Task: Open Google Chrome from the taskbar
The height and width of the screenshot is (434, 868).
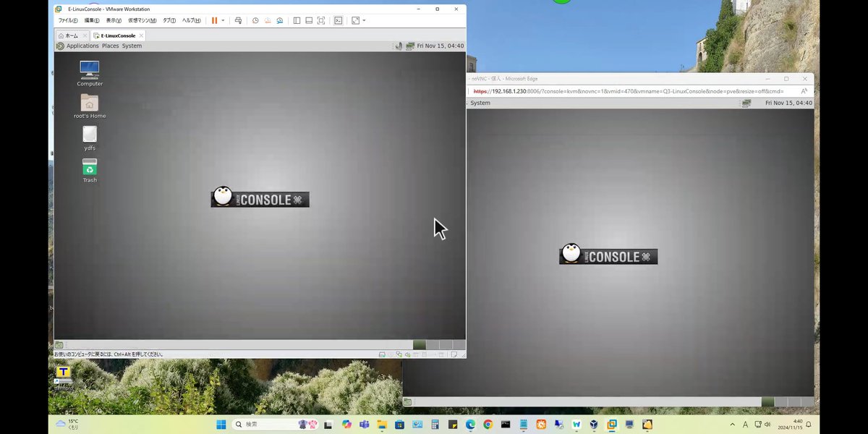Action: [x=488, y=424]
